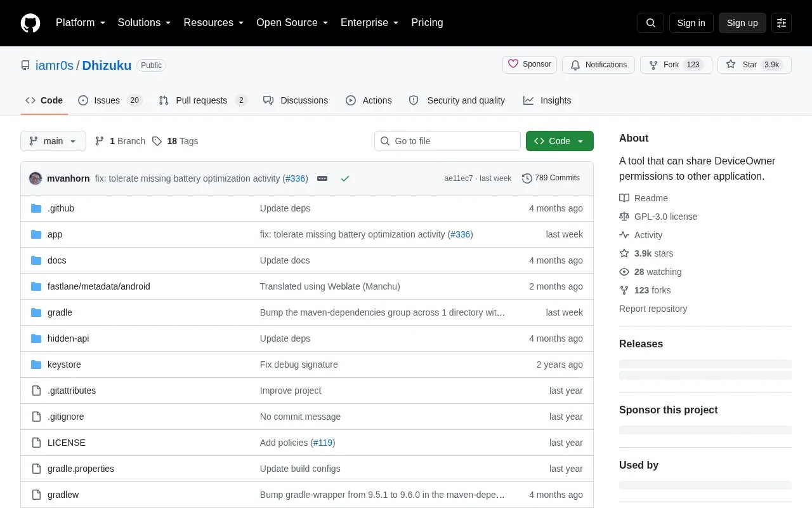Image resolution: width=812 pixels, height=508 pixels.
Task: Open the main branch selector dropdown
Action: pyautogui.click(x=53, y=141)
